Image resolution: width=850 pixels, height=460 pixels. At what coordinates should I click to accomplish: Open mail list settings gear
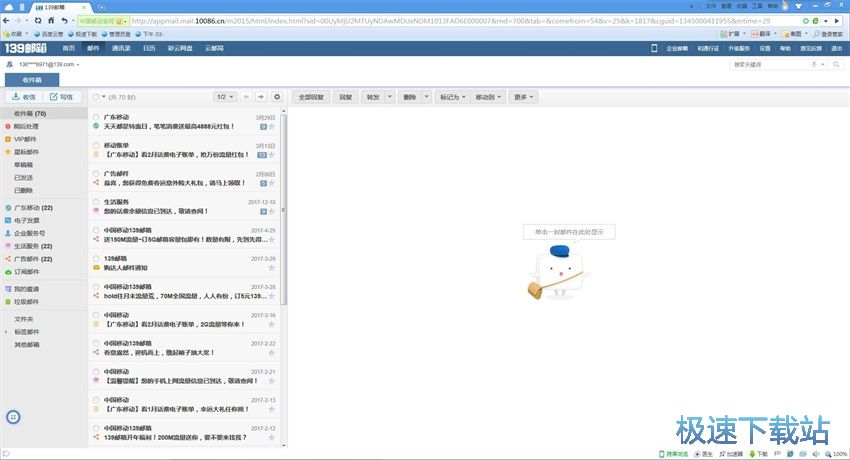277,96
